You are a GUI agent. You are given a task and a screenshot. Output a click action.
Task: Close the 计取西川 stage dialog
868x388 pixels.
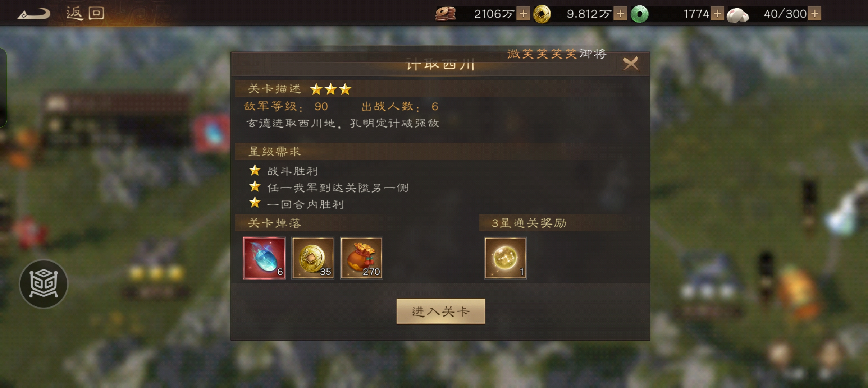[x=631, y=64]
